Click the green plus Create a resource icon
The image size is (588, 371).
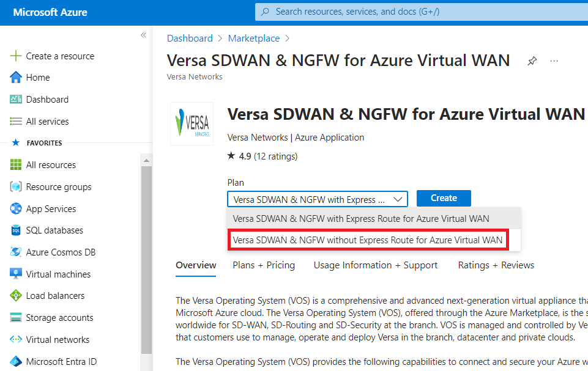tap(16, 56)
